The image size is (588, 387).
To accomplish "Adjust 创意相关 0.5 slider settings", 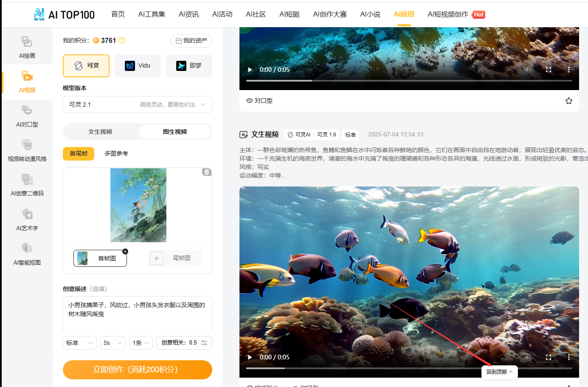I will tap(184, 343).
